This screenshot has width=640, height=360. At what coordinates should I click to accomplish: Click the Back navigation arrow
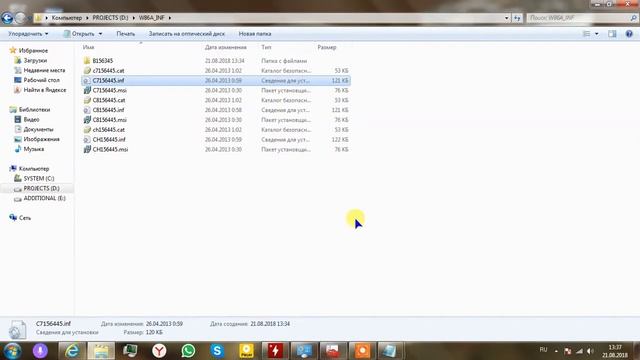(7, 18)
